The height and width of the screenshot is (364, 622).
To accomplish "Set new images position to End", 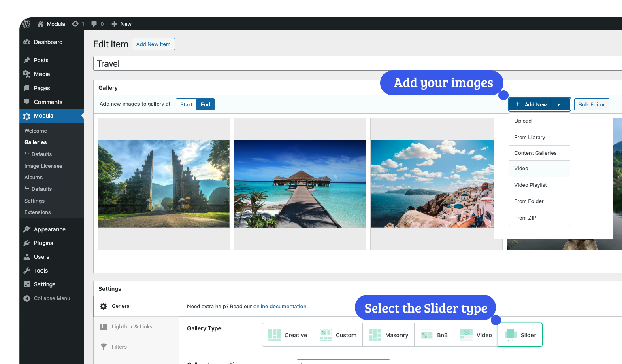I will click(x=205, y=104).
